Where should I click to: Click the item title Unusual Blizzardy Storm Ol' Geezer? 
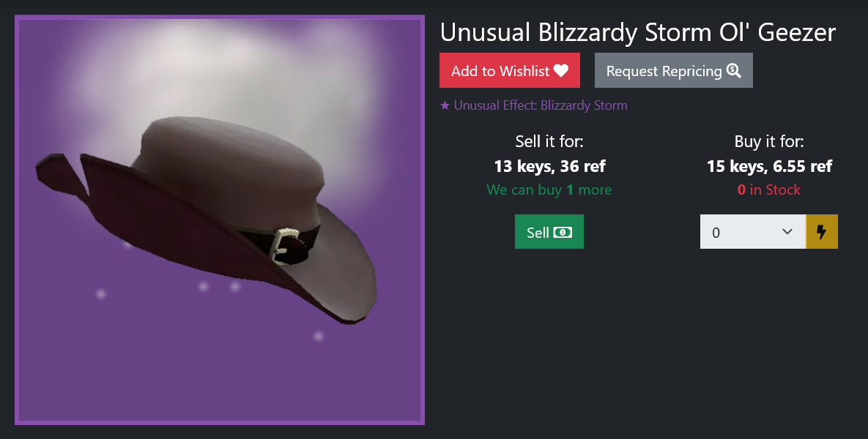pos(638,32)
